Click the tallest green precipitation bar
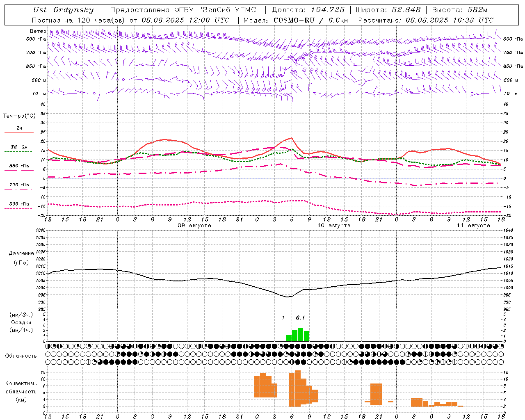This screenshot has height=420, width=525. (x=301, y=335)
